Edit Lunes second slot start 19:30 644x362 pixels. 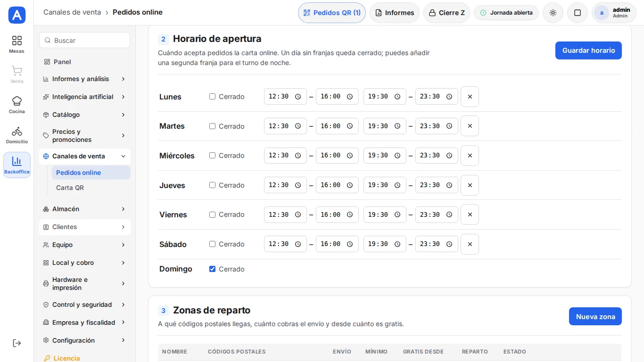click(385, 97)
